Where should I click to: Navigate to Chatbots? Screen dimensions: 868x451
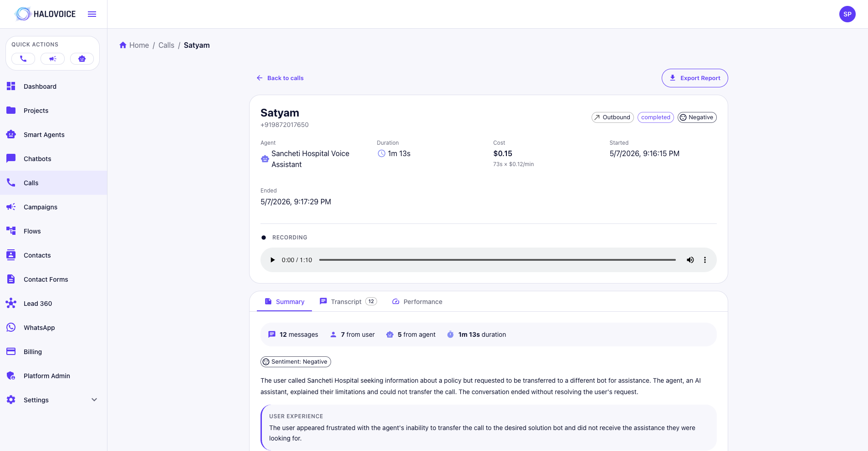click(53, 159)
